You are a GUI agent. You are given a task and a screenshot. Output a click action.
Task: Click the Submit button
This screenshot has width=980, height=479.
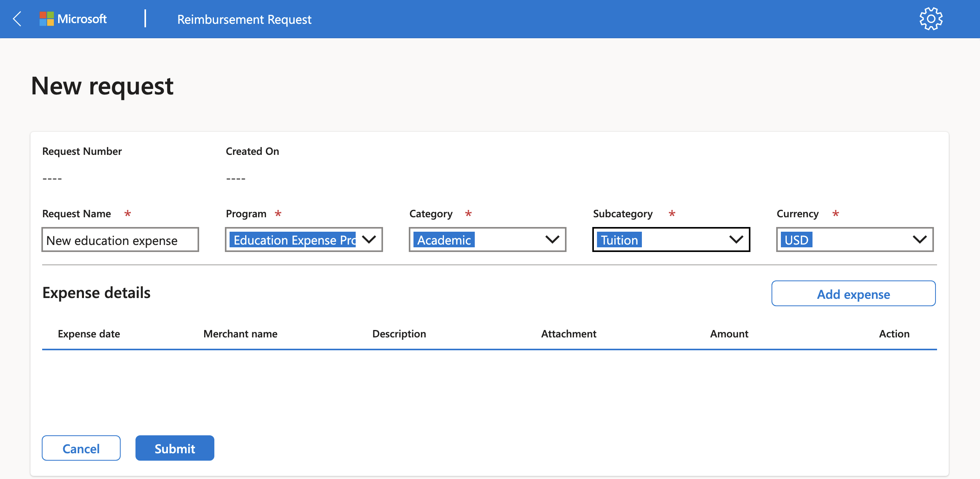pos(175,448)
